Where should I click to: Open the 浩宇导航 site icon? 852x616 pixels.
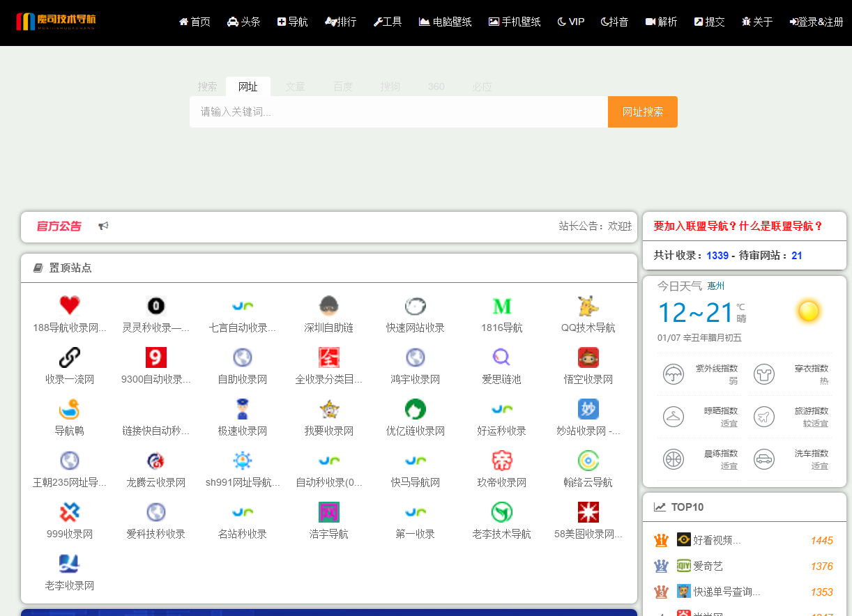pyautogui.click(x=328, y=513)
